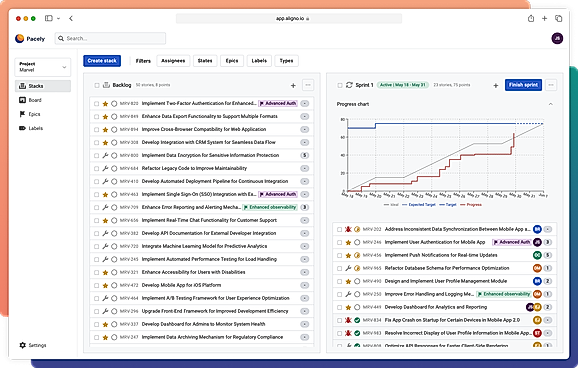The image size is (578, 368).
Task: Click the Sprint 1 cycle icon
Action: coord(349,85)
